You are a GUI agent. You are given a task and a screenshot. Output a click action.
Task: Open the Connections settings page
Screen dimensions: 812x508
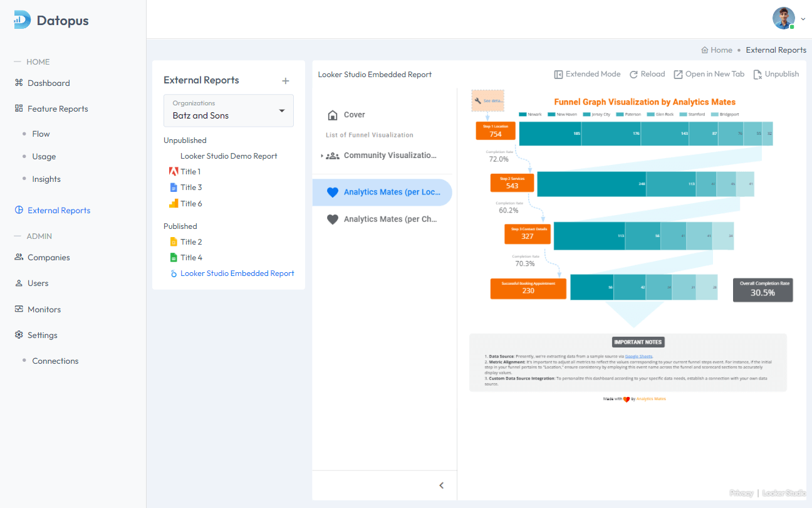pos(55,361)
